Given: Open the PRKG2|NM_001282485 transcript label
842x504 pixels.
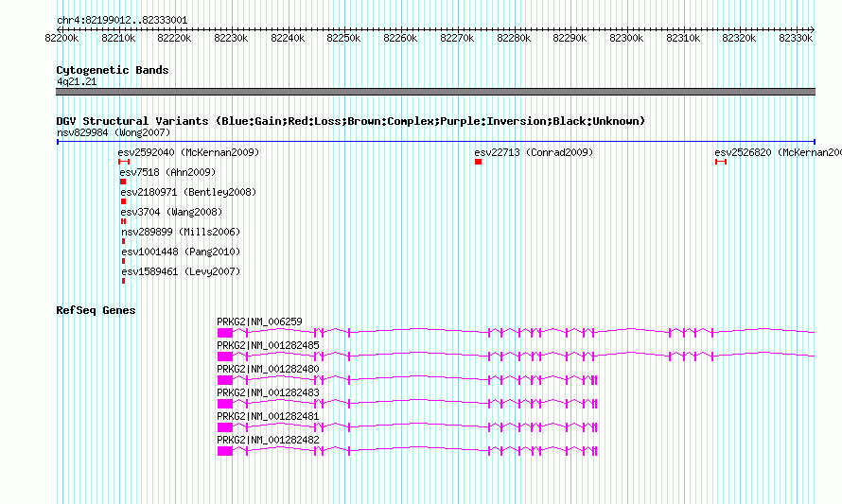Looking at the screenshot, I should (x=268, y=345).
